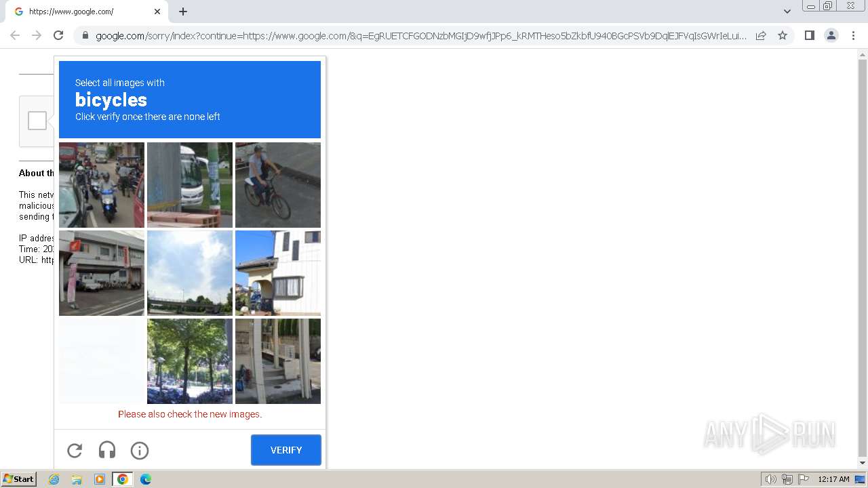This screenshot has height=488, width=868.
Task: Select the trees with parked bikes tile
Action: click(x=190, y=361)
